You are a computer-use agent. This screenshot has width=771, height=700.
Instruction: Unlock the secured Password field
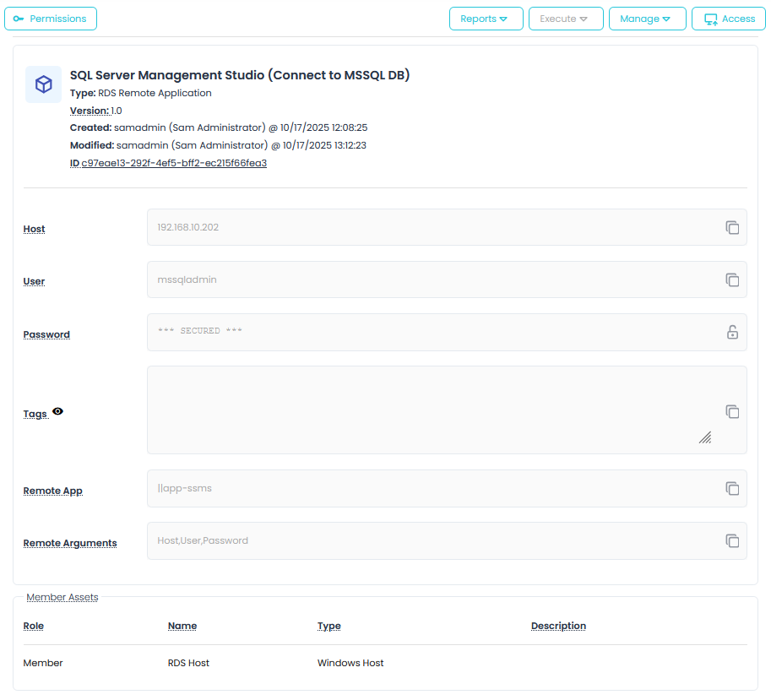point(732,333)
